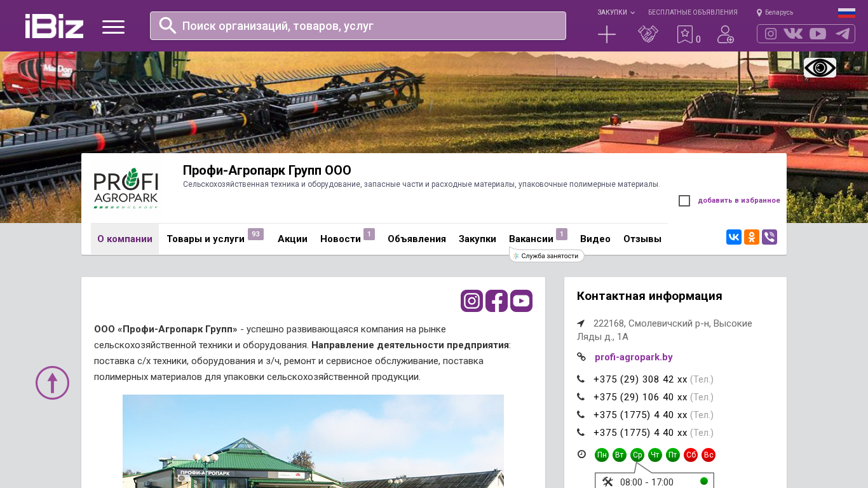Open the hamburger navigation menu
868x488 pixels.
[113, 27]
